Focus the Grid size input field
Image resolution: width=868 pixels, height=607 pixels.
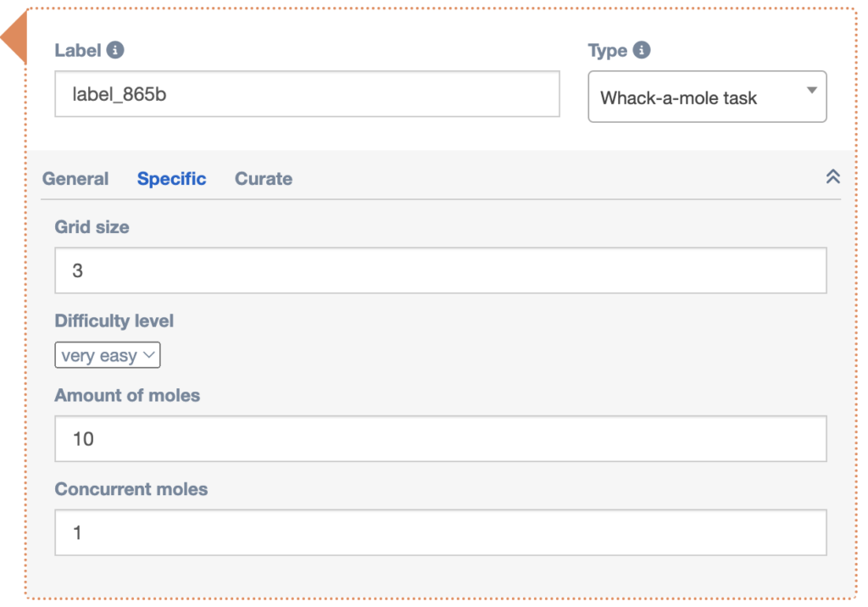(440, 270)
